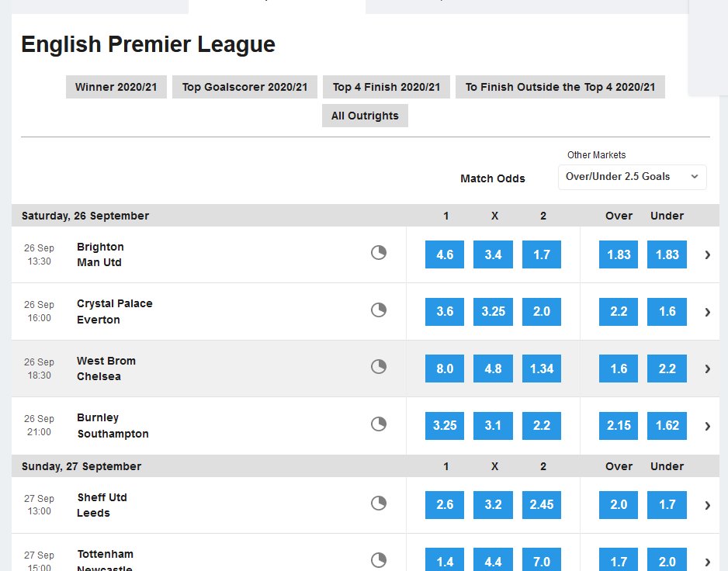Open the clock icon for Sheff Utd vs Leeds
Image resolution: width=728 pixels, height=571 pixels.
coord(379,503)
